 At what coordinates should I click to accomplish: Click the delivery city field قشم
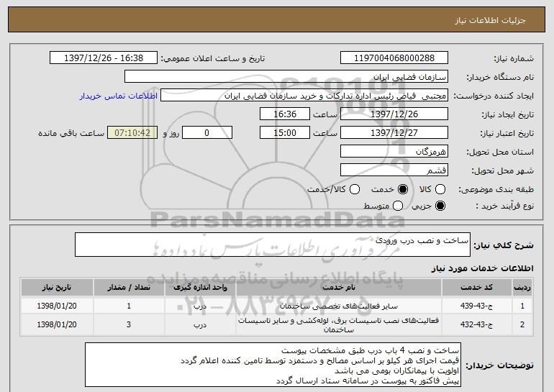pyautogui.click(x=394, y=170)
